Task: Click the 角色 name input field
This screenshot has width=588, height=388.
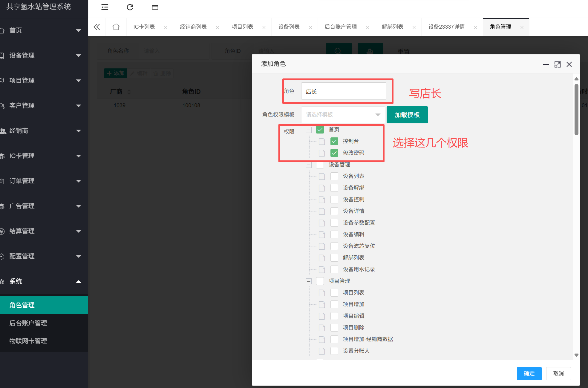Action: [344, 91]
